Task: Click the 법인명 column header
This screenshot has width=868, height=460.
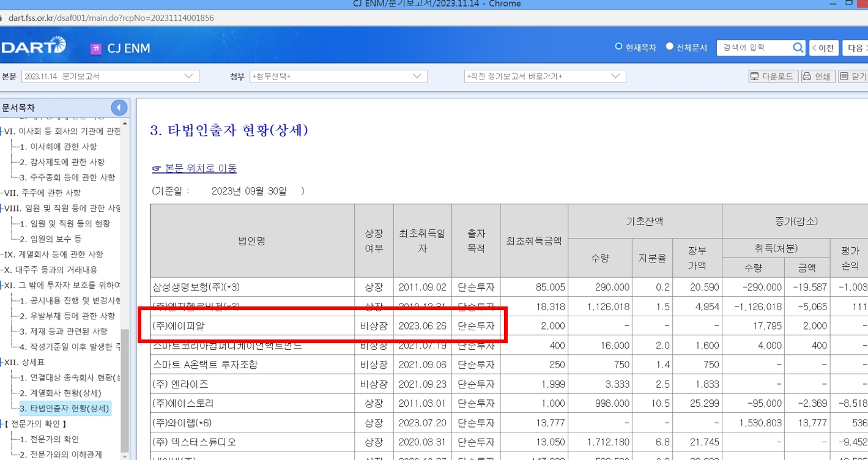Action: point(252,241)
